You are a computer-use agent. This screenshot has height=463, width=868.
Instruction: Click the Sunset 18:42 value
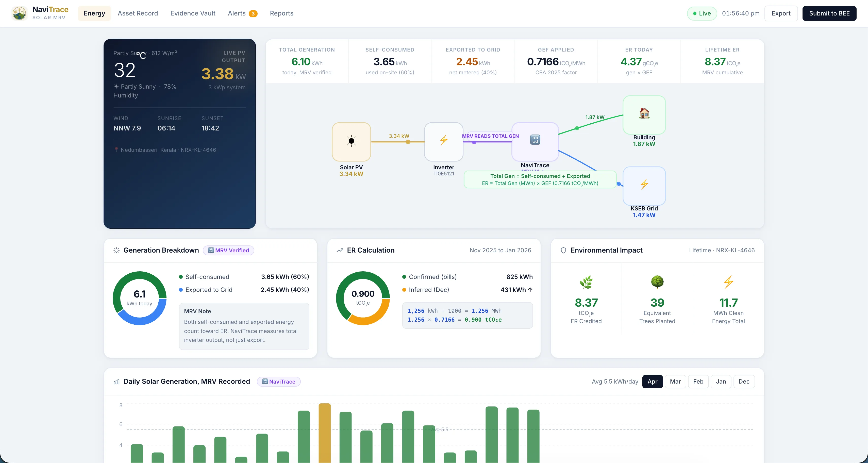point(210,128)
